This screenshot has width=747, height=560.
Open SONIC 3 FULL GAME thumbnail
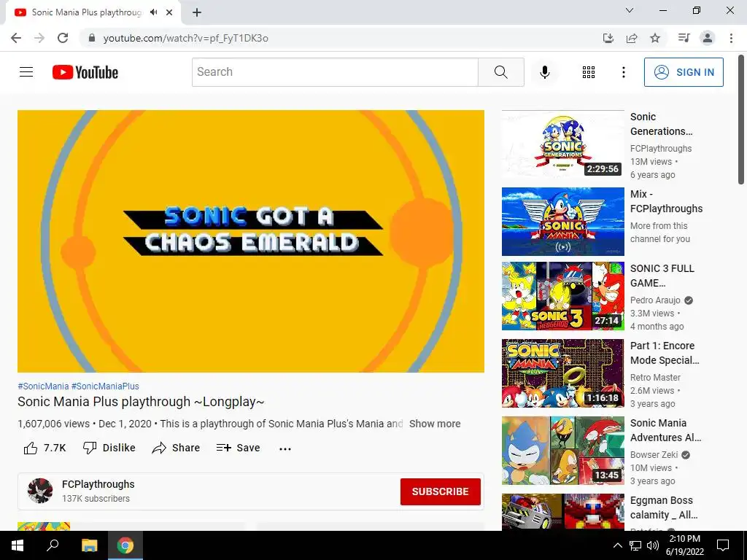562,296
